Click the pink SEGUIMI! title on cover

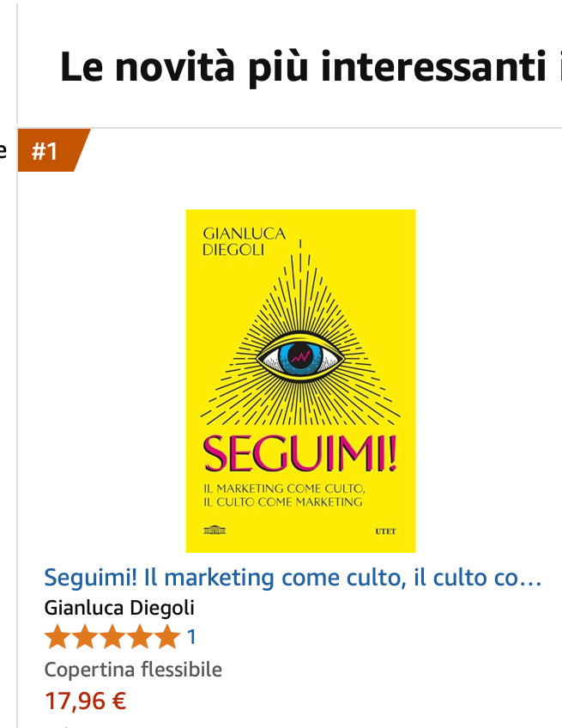tap(300, 453)
